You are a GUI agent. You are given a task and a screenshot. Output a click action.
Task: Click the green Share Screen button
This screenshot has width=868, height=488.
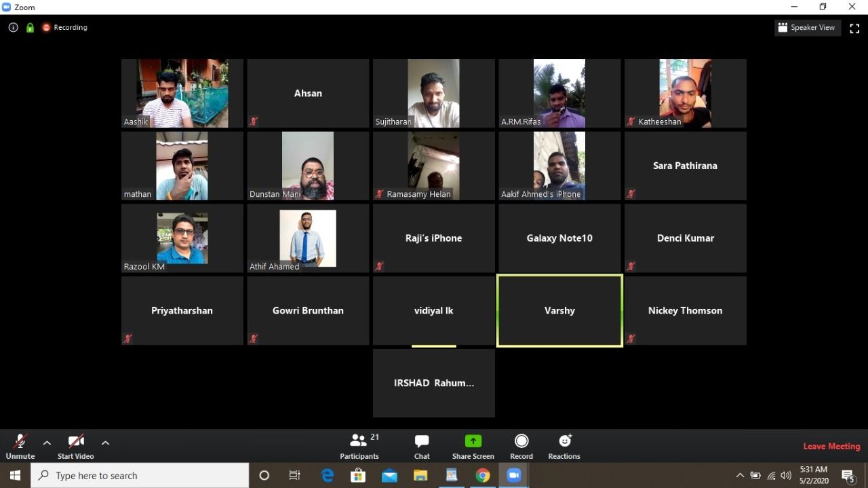pos(473,447)
